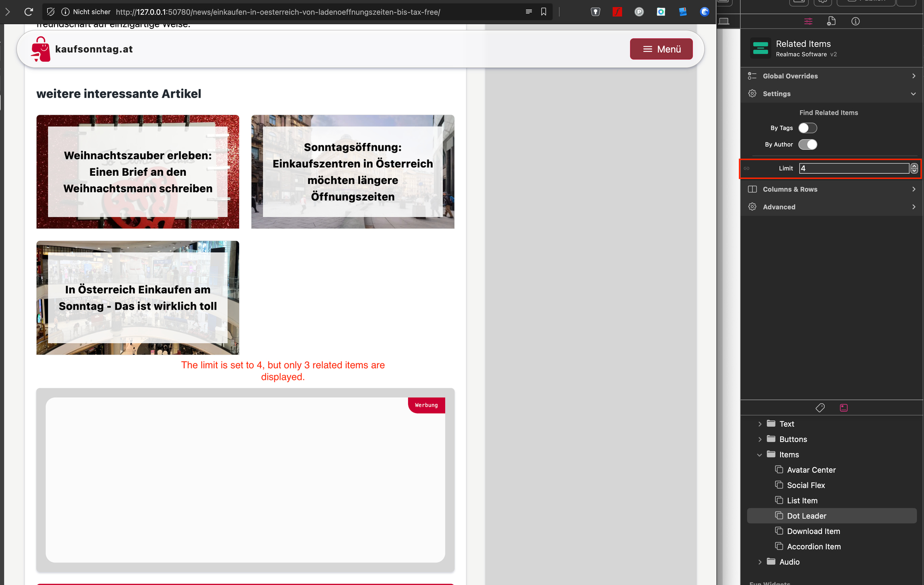The image size is (924, 585).
Task: Click the Menü button
Action: [x=661, y=49]
